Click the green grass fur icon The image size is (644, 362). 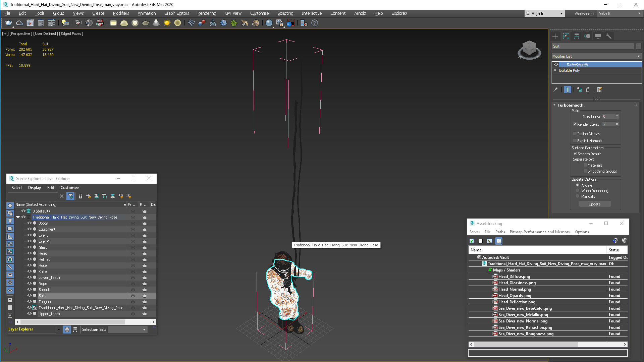coord(234,23)
